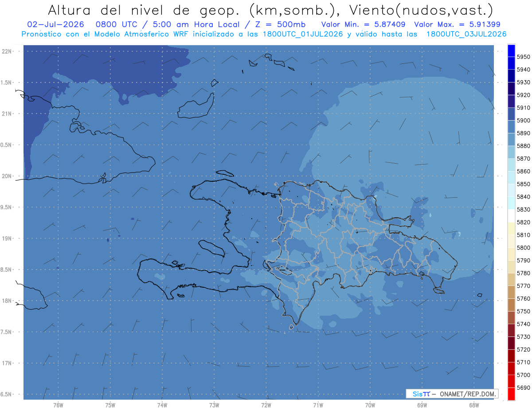Click the '17N' latitude axis label

[7, 363]
